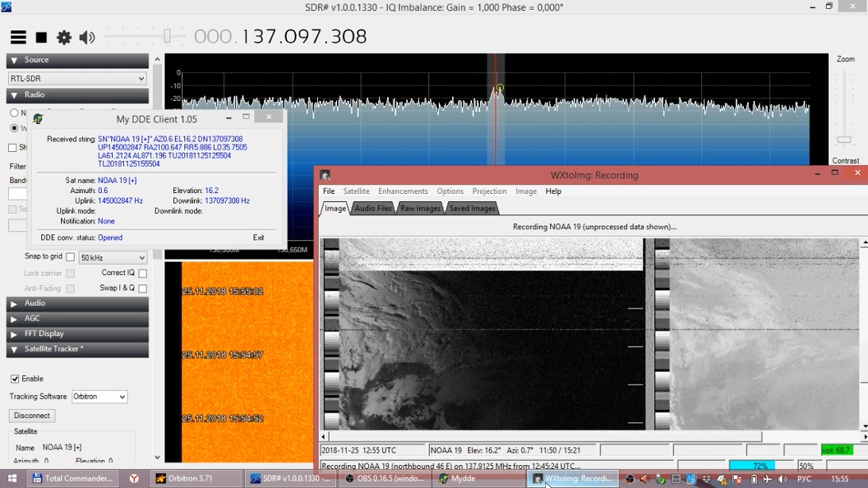The height and width of the screenshot is (488, 868).
Task: Toggle the Swap I & Q checkbox
Action: click(x=143, y=289)
